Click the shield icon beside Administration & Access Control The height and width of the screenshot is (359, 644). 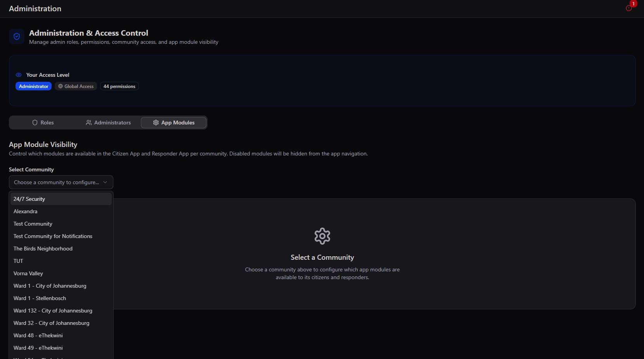(17, 36)
